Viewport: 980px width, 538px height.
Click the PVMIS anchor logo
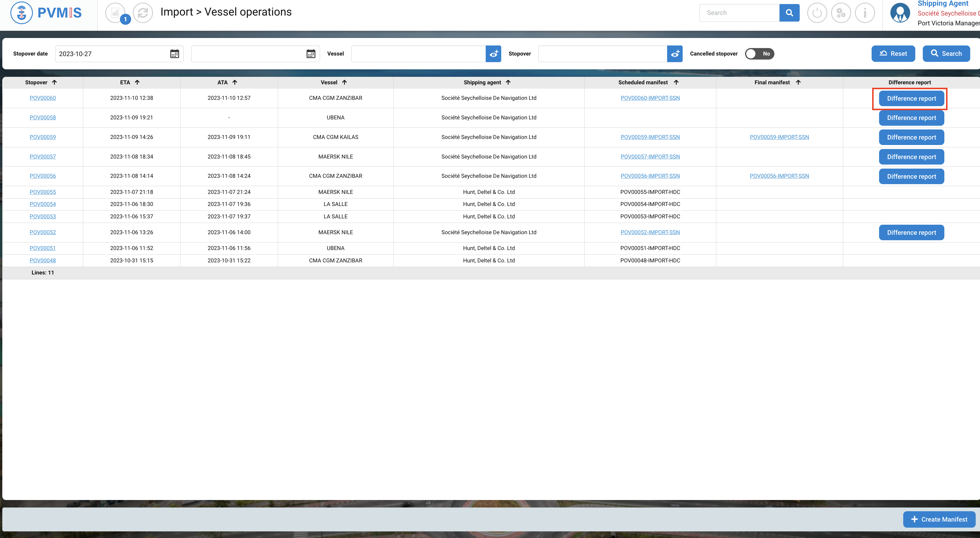point(22,13)
